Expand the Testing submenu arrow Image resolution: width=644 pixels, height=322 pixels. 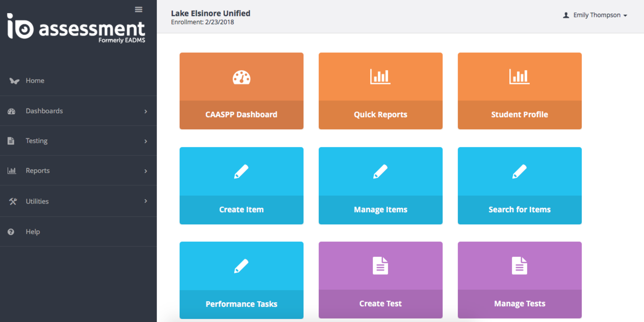point(146,141)
